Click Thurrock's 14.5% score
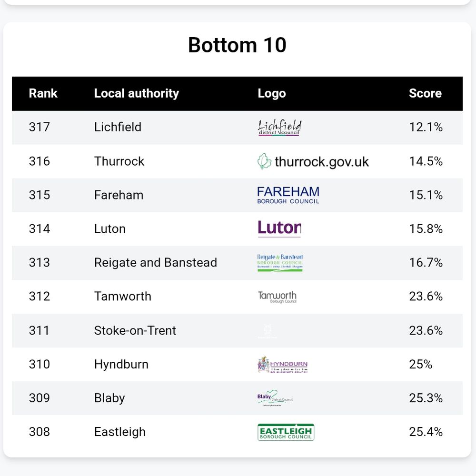476x476 pixels. [x=426, y=161]
